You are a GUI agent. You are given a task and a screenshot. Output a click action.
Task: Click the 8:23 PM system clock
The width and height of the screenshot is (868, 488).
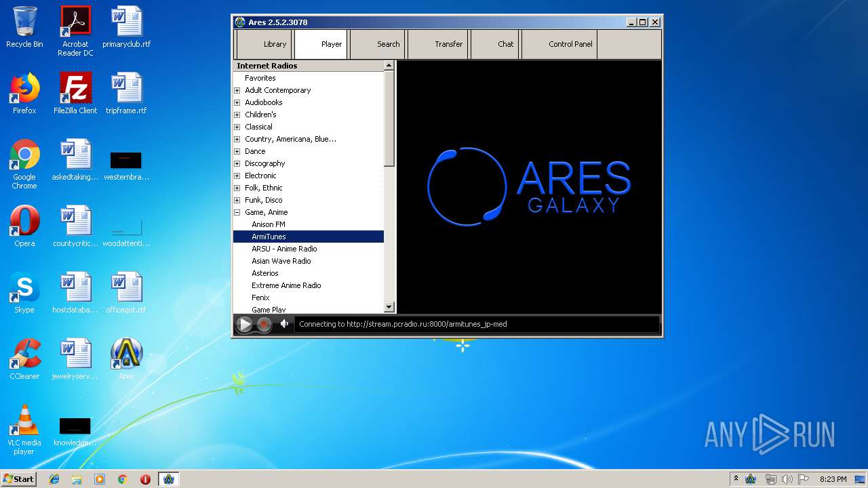click(x=833, y=479)
